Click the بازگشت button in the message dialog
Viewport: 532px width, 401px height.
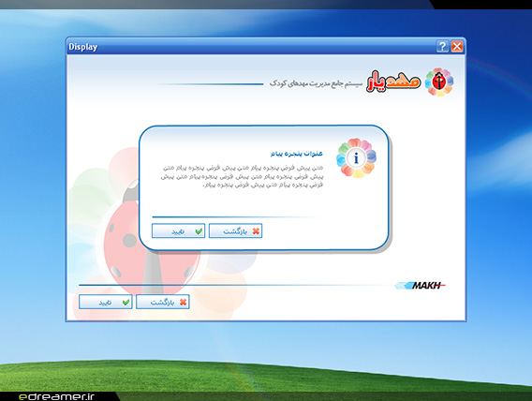(235, 231)
